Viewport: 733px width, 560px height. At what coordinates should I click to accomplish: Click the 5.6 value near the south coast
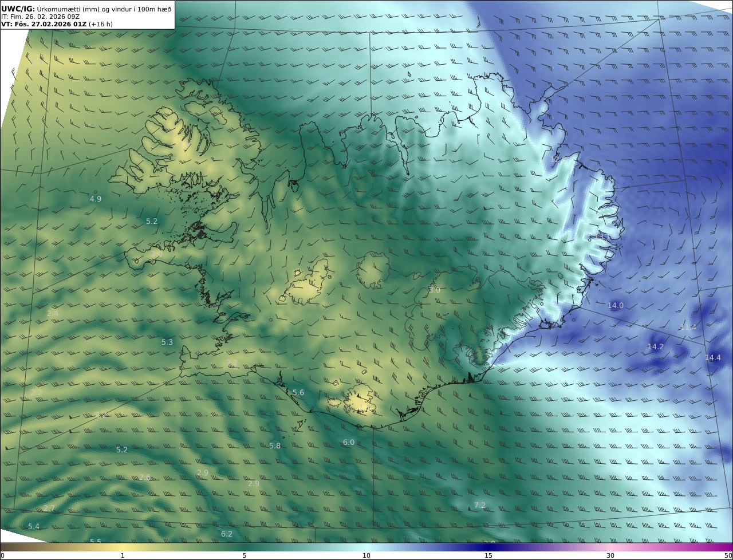pos(298,393)
